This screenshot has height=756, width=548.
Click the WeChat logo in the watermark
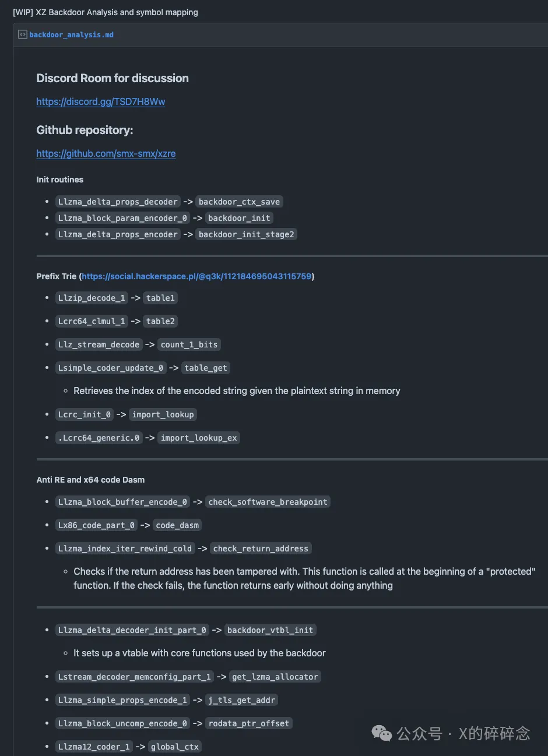[x=382, y=733]
